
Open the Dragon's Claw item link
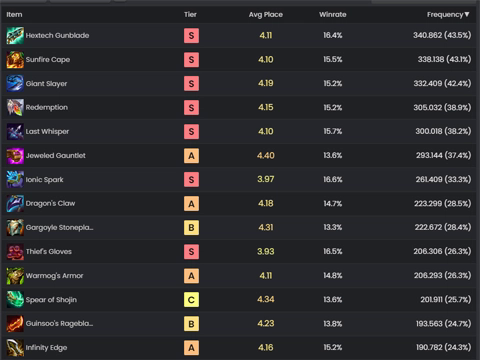pyautogui.click(x=50, y=203)
